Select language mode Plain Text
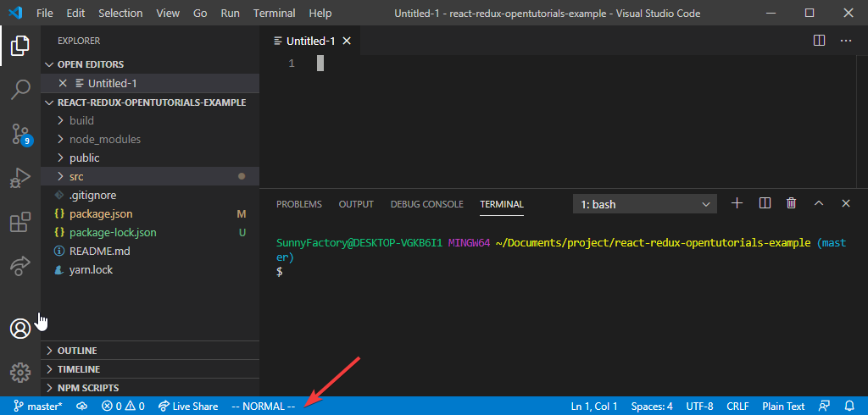This screenshot has height=415, width=868. tap(783, 407)
